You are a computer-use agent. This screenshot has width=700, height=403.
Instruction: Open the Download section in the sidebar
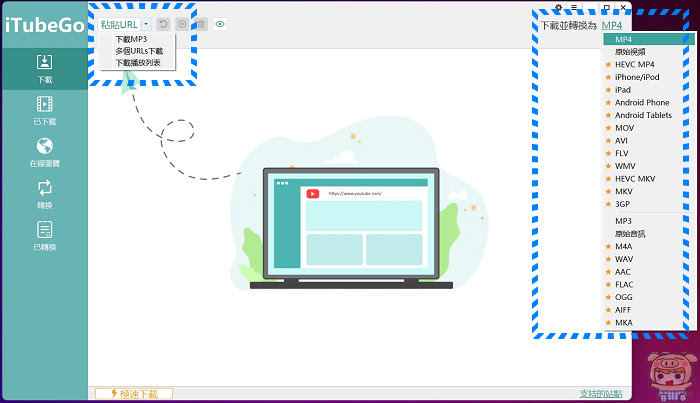44,69
